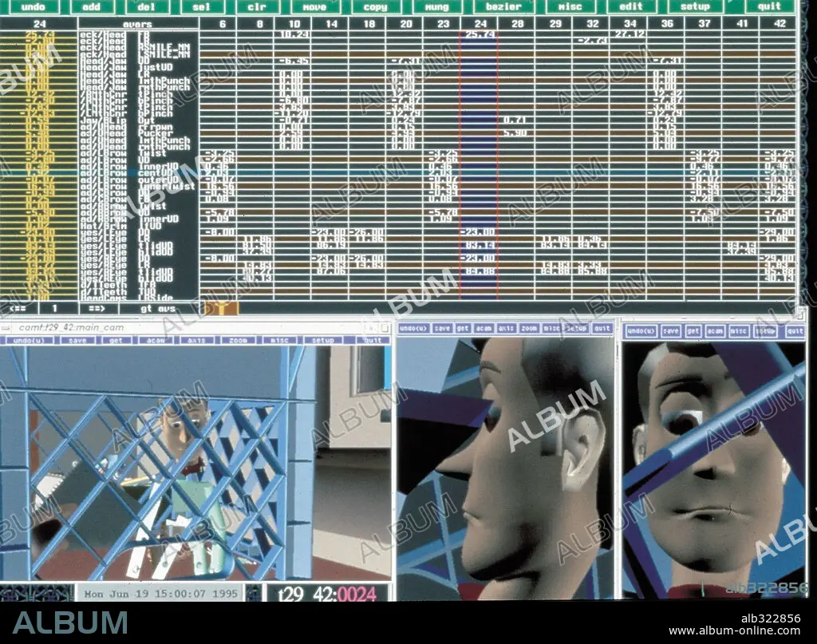Select the del button in the top toolbar
817x644 pixels.
tap(147, 6)
